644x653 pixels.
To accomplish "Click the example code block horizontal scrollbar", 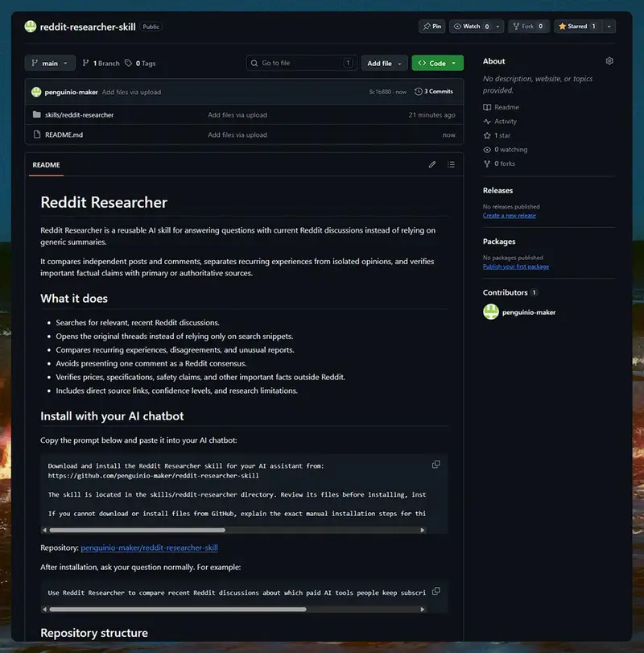I will pos(178,610).
